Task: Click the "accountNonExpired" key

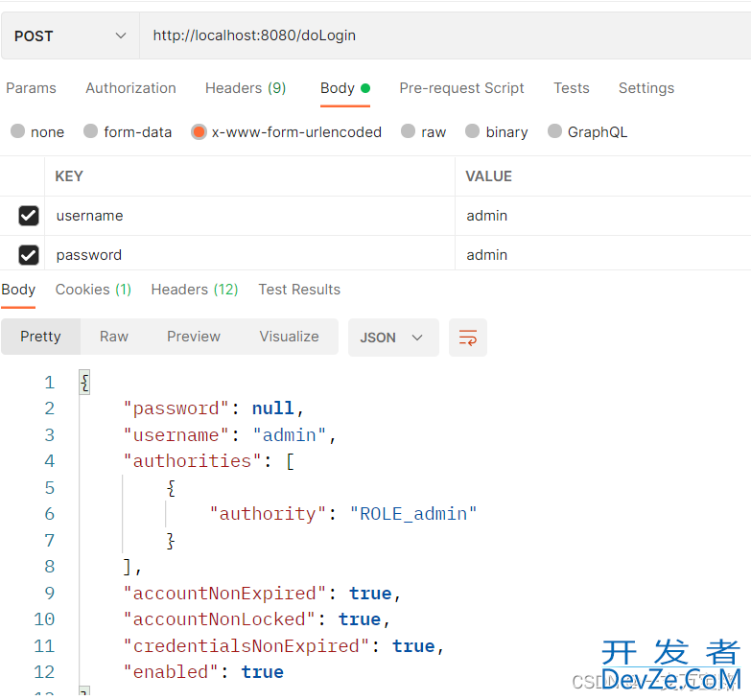Action: click(x=224, y=594)
